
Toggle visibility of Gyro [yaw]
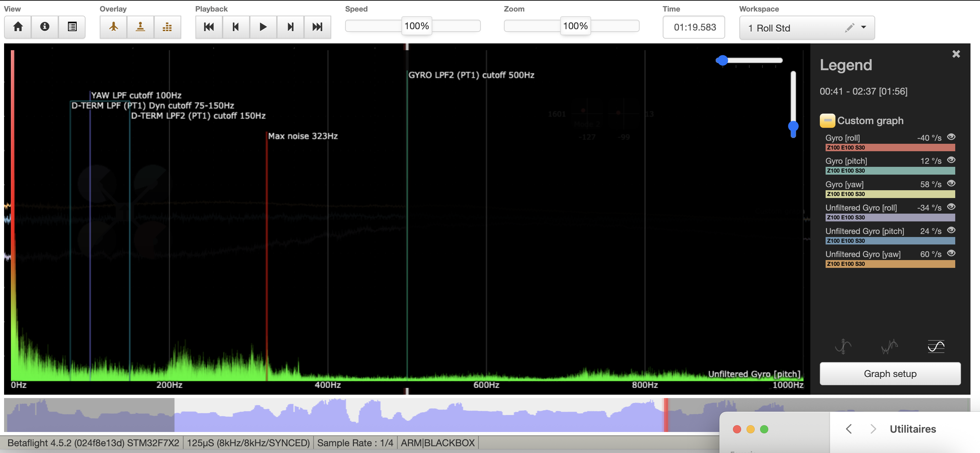[951, 183]
